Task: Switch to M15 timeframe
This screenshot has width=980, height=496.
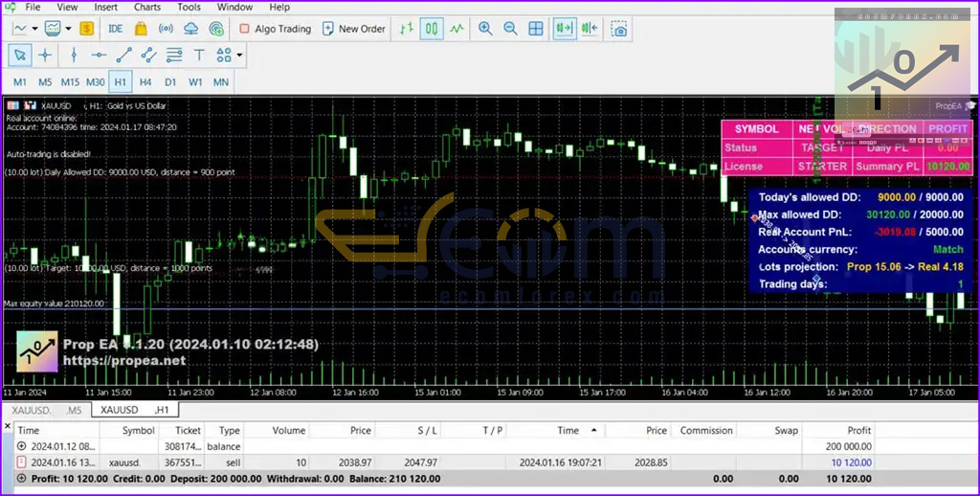Action: [x=70, y=82]
